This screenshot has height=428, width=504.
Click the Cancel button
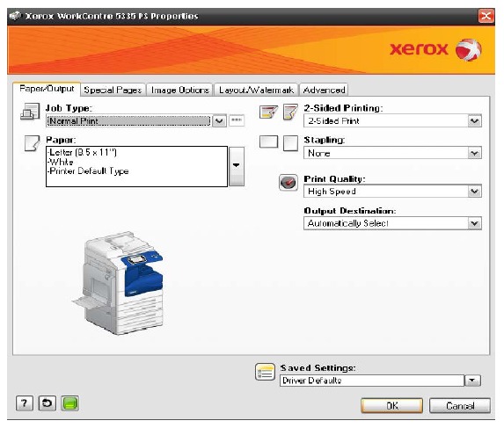coord(460,406)
